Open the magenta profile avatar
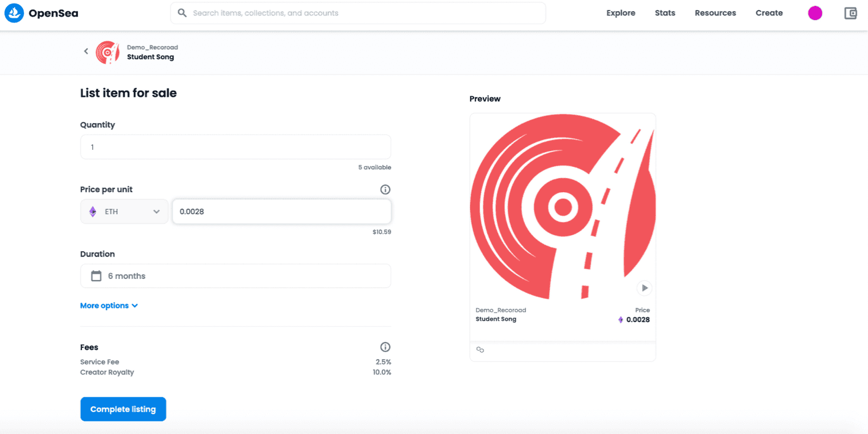This screenshot has height=434, width=868. coord(815,13)
